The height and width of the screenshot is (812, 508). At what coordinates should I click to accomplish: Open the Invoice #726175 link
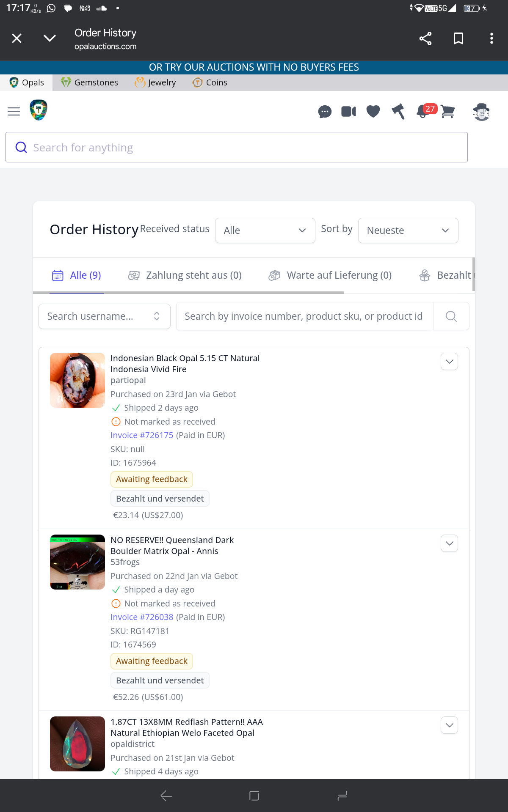(x=142, y=435)
